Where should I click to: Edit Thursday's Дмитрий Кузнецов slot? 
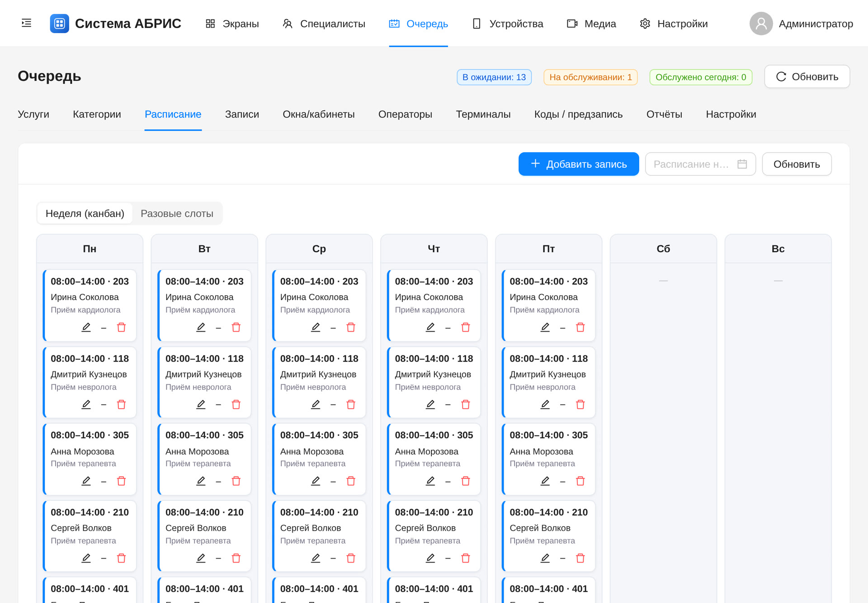click(x=430, y=404)
